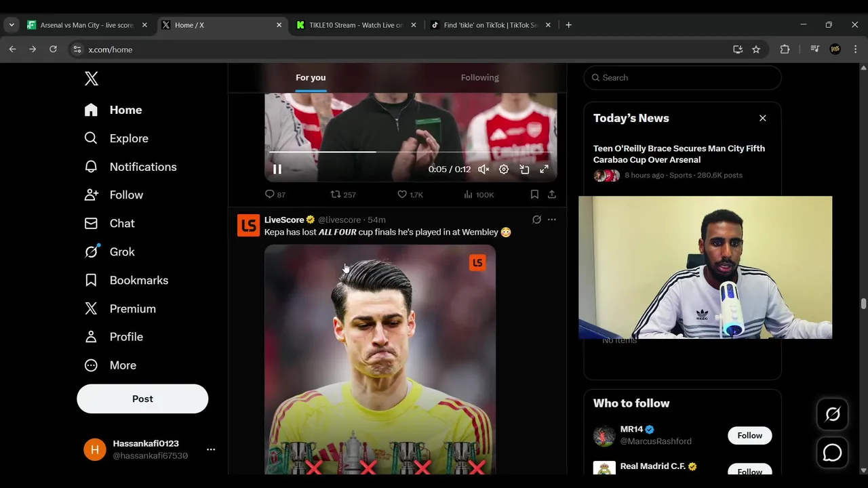The image size is (868, 488).
Task: Reply to the video post with 87 replies
Action: pos(275,195)
